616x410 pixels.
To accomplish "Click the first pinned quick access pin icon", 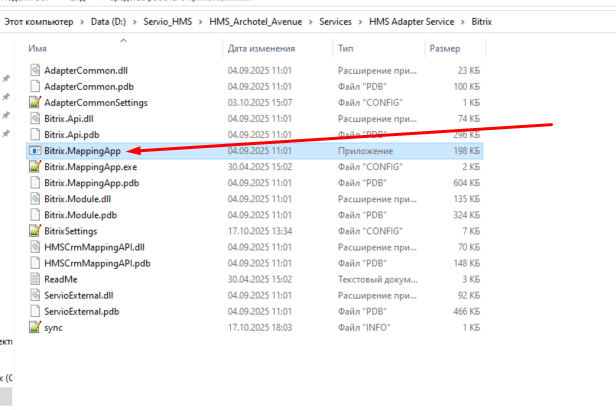I will coord(6,79).
